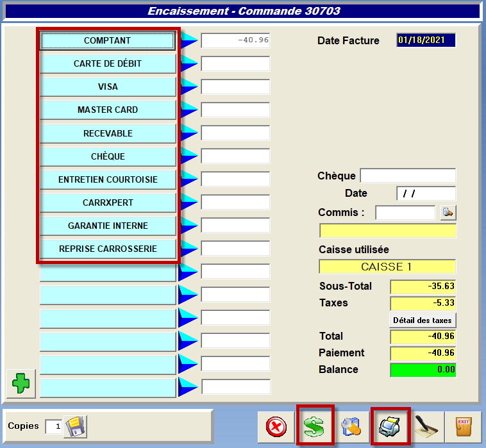Click the blue arrow next to ENTRETIEN COURTOISIE
This screenshot has height=448, width=486.
189,179
